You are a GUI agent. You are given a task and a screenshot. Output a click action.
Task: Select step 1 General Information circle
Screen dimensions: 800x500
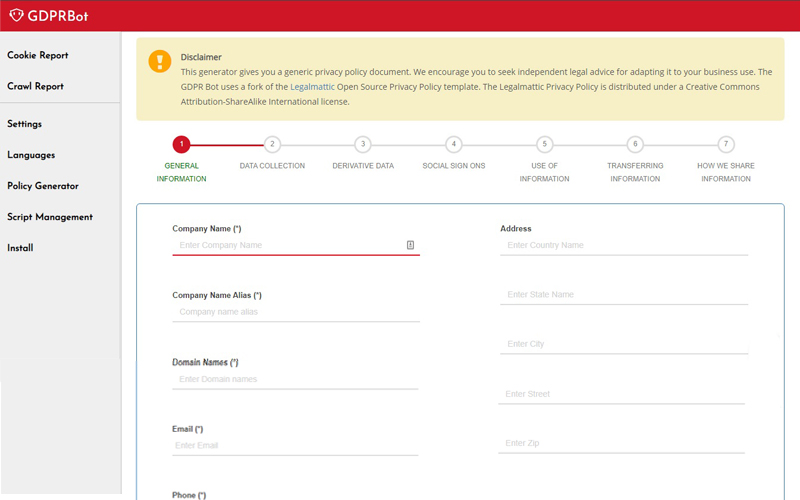pos(181,144)
